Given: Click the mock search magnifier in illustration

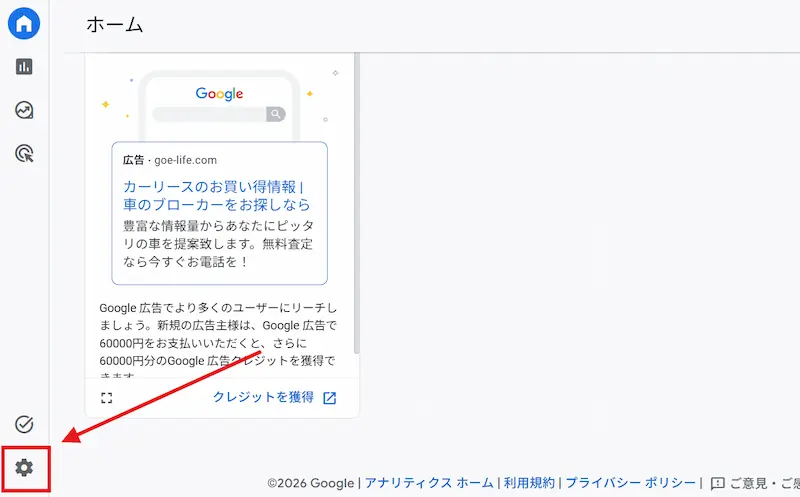Looking at the screenshot, I should (276, 114).
